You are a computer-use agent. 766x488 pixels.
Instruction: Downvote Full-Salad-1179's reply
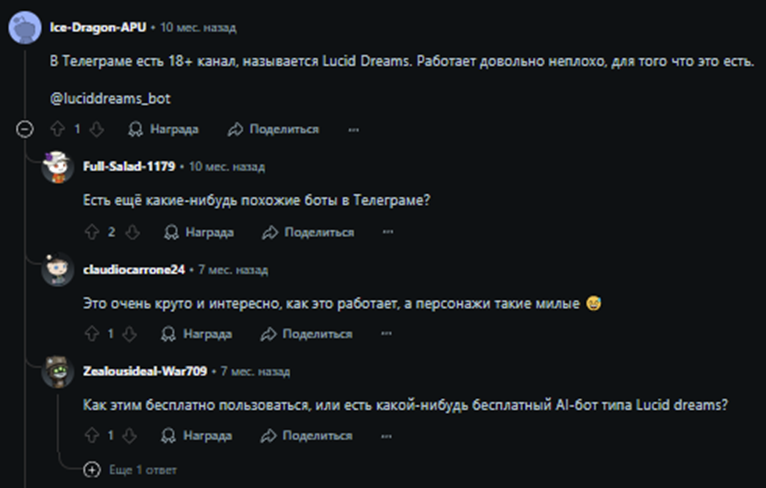click(x=132, y=232)
